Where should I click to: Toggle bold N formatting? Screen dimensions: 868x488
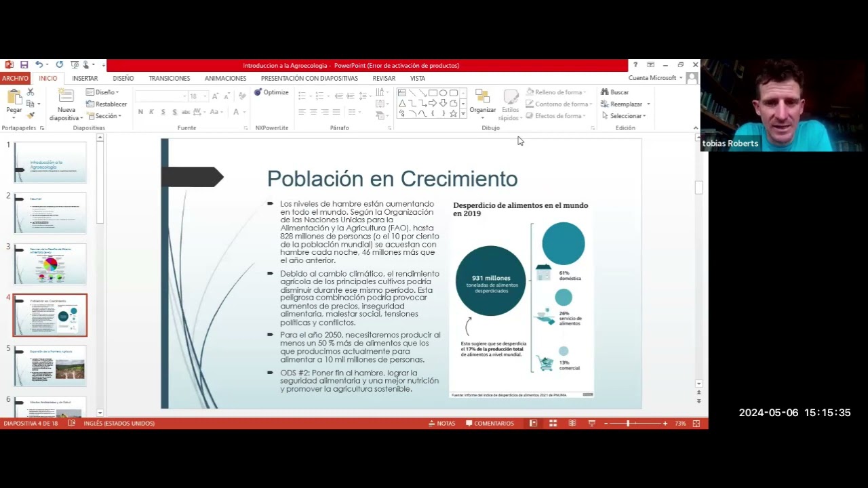coord(140,112)
